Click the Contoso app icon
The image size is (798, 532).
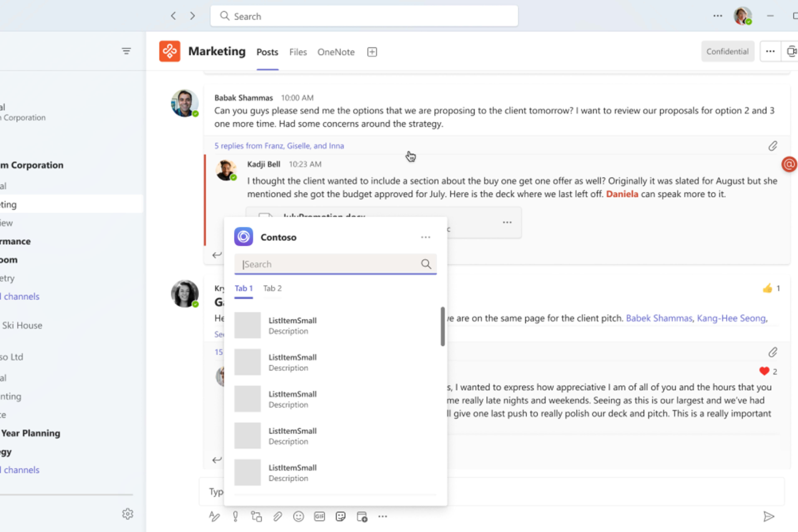click(244, 236)
